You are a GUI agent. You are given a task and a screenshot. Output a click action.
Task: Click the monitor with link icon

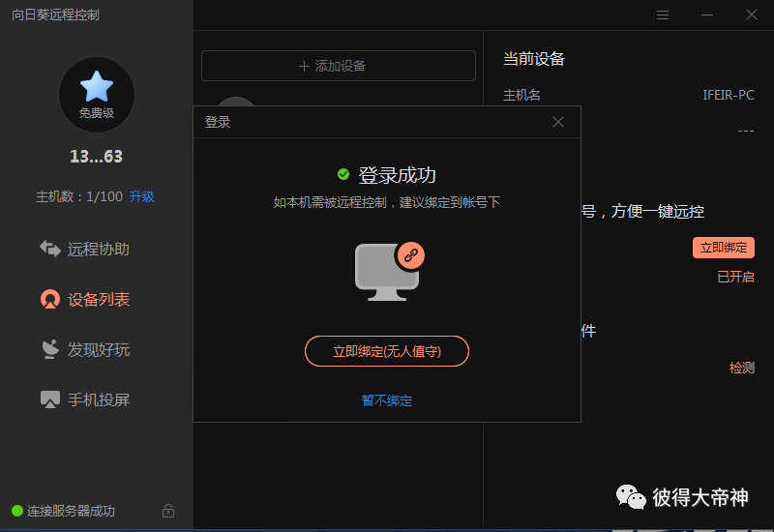(x=390, y=271)
